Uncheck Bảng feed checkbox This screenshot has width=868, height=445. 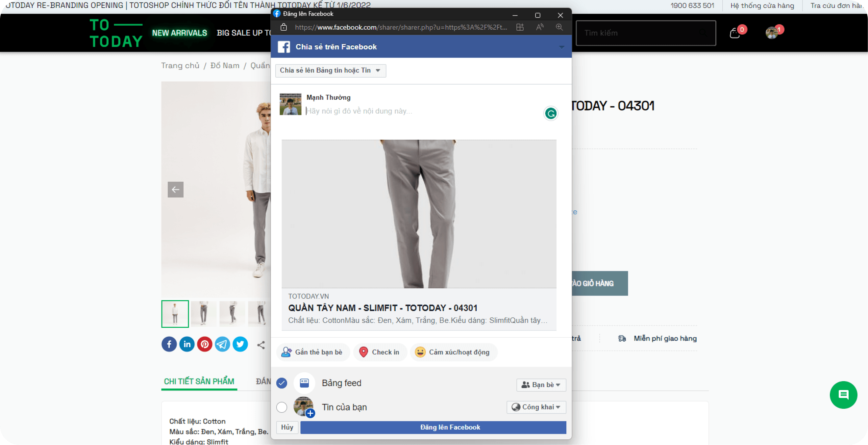coord(282,383)
